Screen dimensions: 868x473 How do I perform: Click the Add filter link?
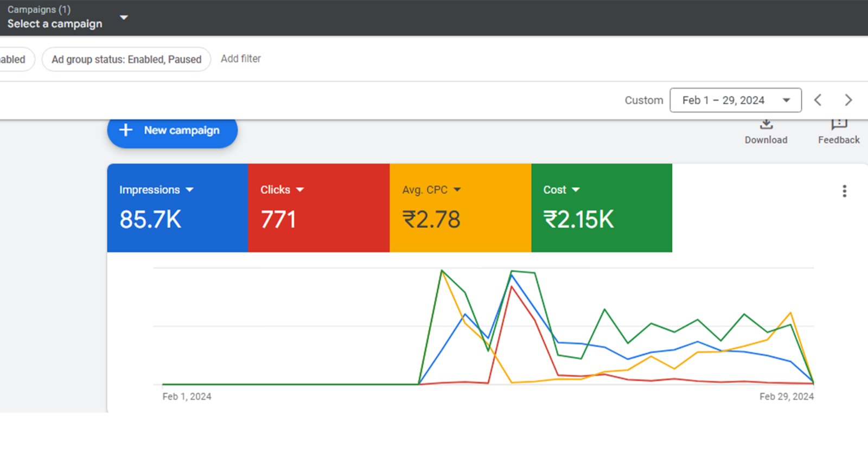click(240, 59)
